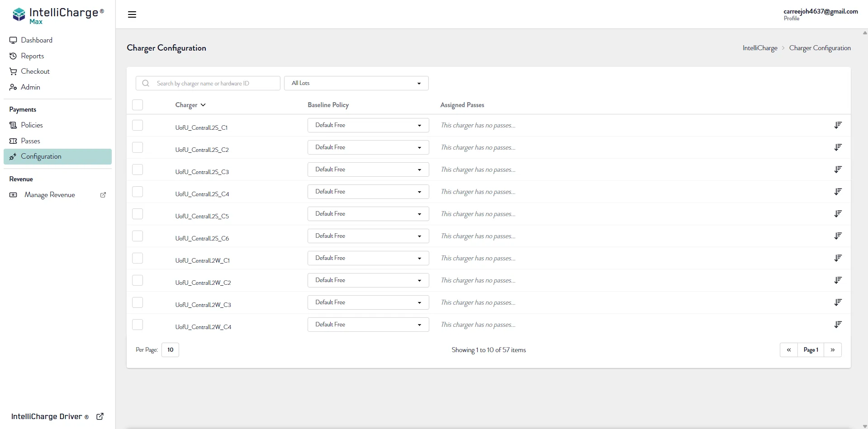Open Manage Revenue link

click(57, 195)
